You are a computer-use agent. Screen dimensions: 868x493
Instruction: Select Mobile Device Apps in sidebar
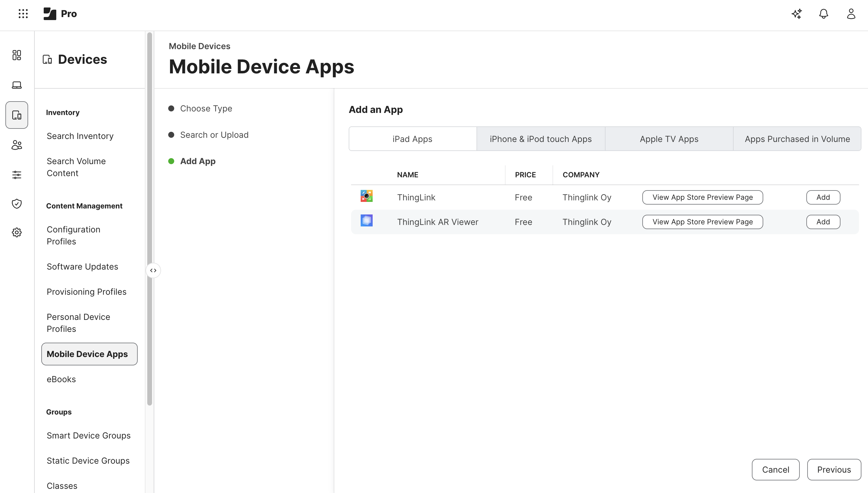pos(89,354)
